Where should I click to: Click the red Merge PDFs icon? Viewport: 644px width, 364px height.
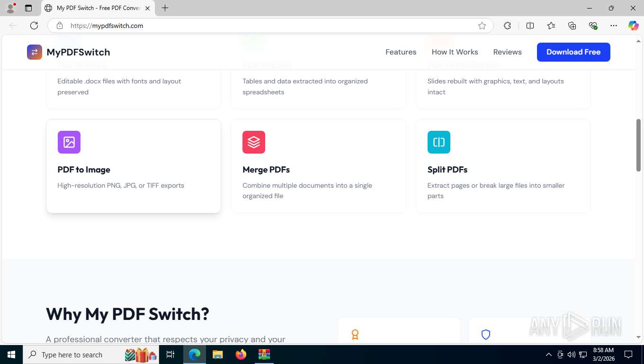tap(254, 142)
